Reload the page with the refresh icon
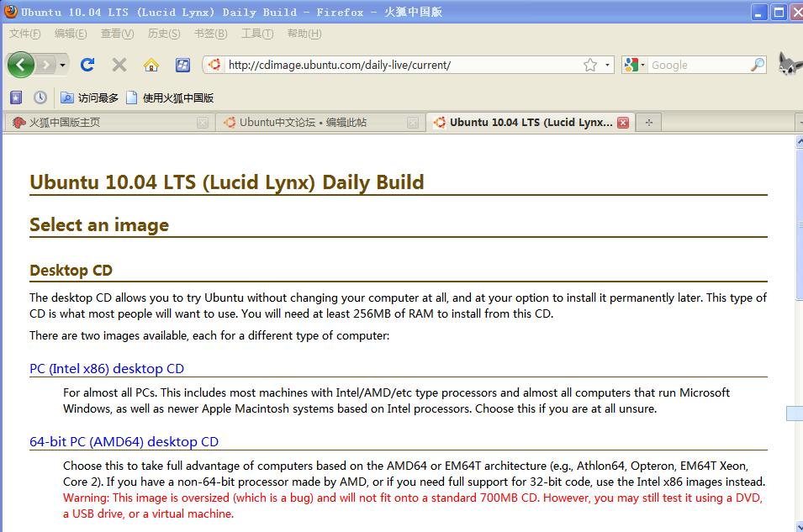 [87, 65]
